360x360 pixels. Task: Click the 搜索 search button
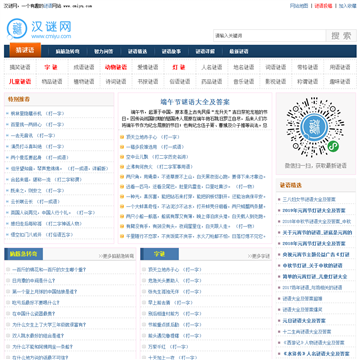(x=341, y=36)
